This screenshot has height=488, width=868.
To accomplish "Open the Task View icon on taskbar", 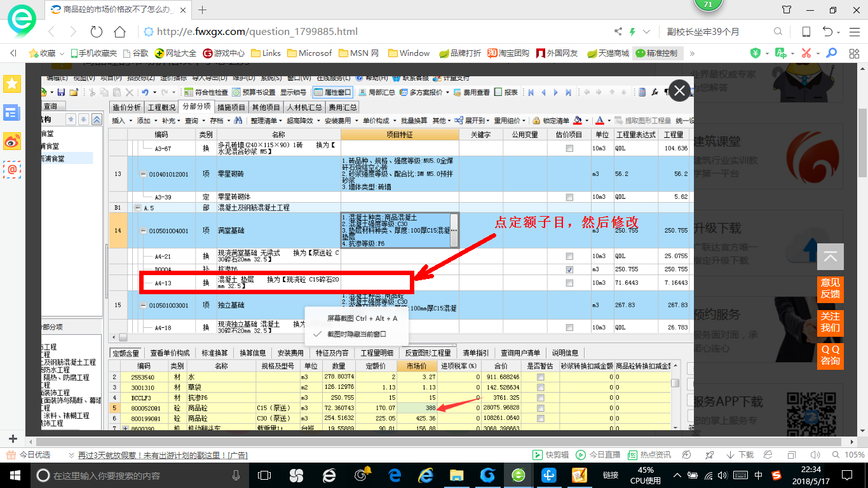I will pyautogui.click(x=265, y=475).
